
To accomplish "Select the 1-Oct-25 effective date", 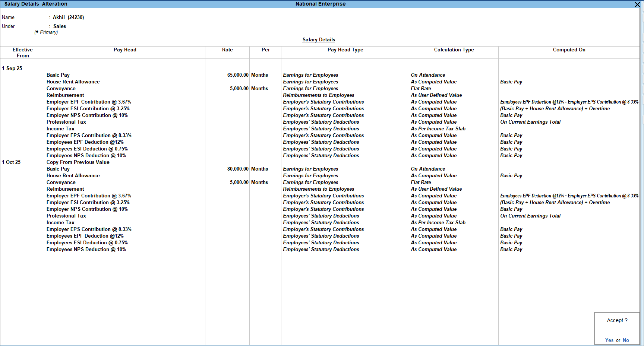I will pos(12,162).
